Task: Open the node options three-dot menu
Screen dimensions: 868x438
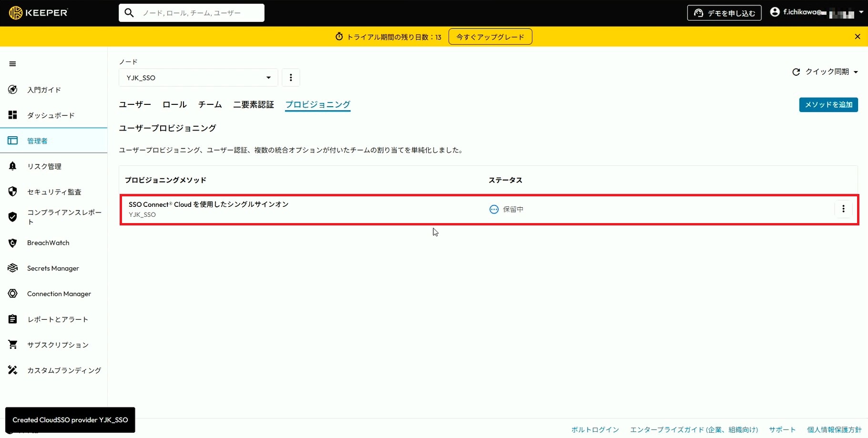Action: click(291, 77)
